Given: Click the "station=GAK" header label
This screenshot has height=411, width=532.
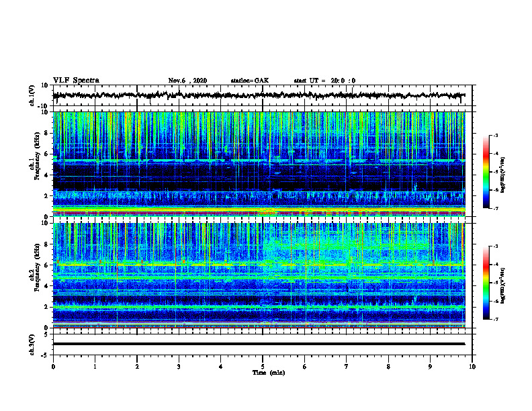Looking at the screenshot, I should pos(250,81).
